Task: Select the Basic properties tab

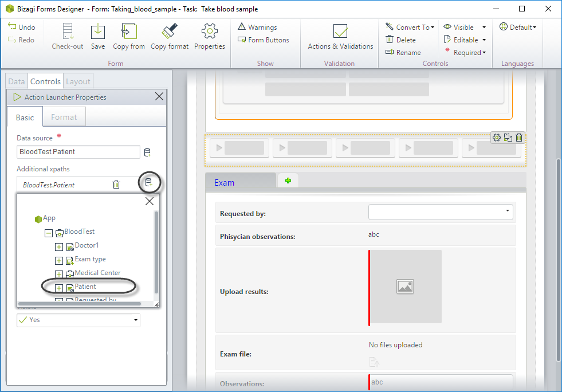Action: click(25, 117)
